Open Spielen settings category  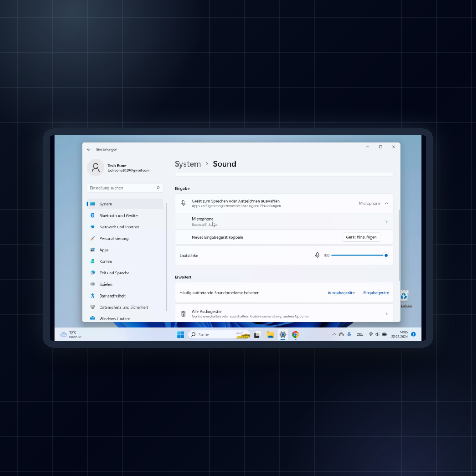click(125, 284)
